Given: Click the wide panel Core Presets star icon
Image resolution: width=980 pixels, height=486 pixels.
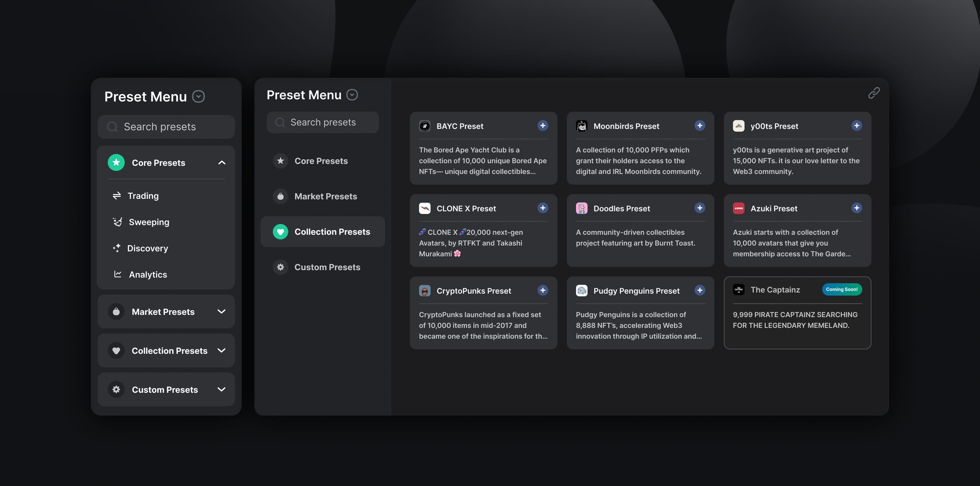Looking at the screenshot, I should [x=280, y=161].
